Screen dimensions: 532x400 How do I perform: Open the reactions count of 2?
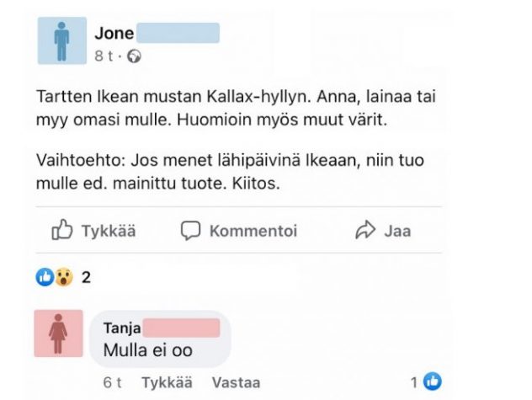86,276
